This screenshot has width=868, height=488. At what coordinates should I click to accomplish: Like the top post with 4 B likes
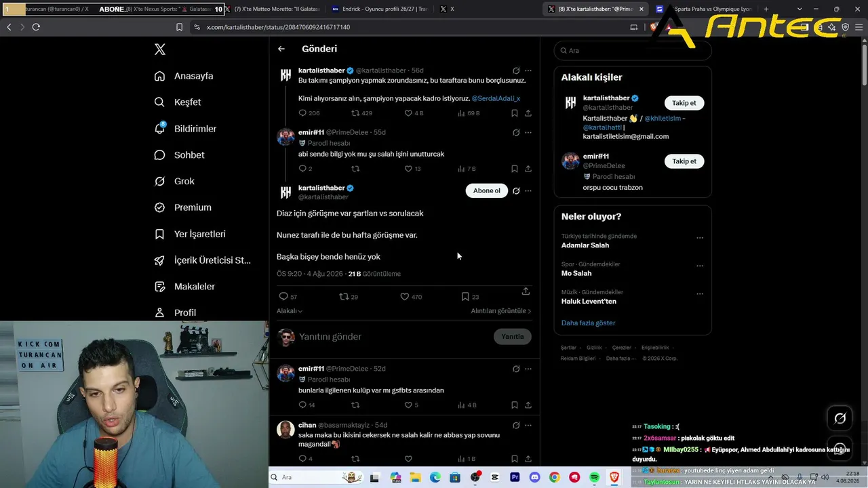tap(414, 113)
